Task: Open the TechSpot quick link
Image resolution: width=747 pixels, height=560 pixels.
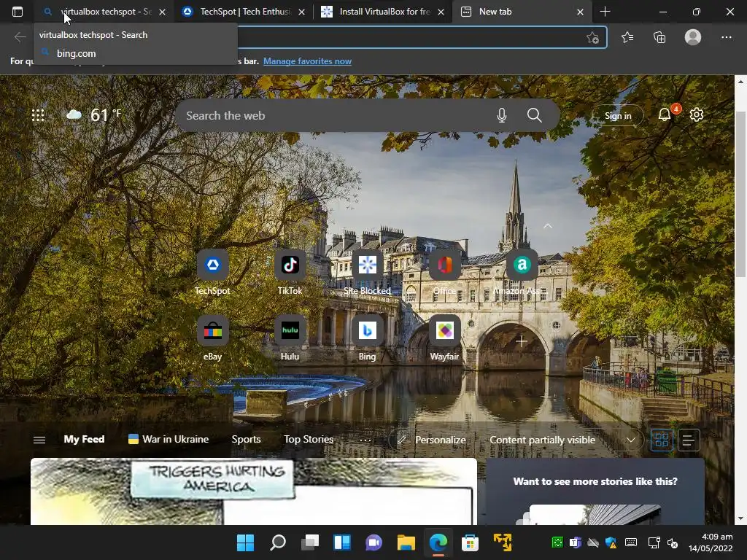Action: point(212,273)
